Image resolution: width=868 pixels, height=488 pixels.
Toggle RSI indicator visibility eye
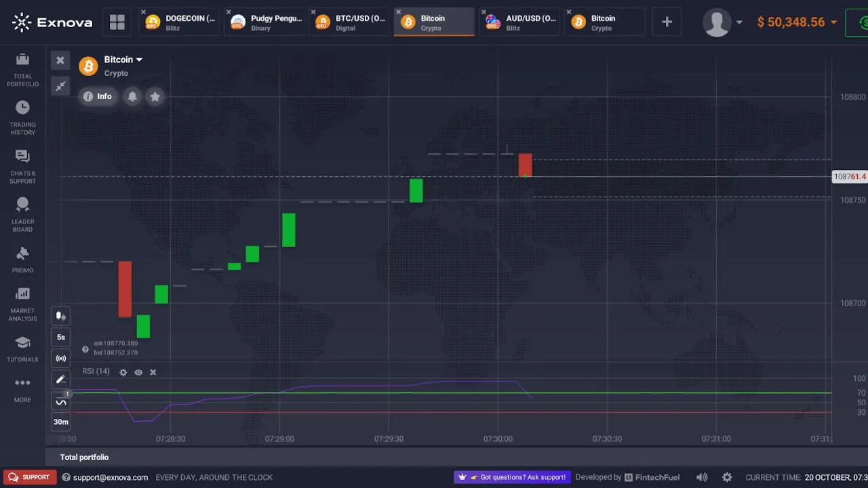coord(138,372)
